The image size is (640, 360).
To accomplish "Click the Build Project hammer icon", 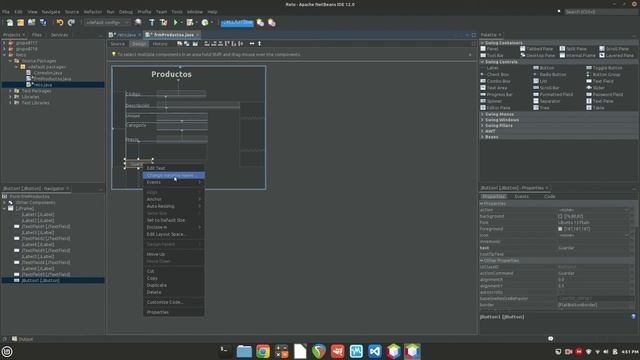I will coord(151,22).
